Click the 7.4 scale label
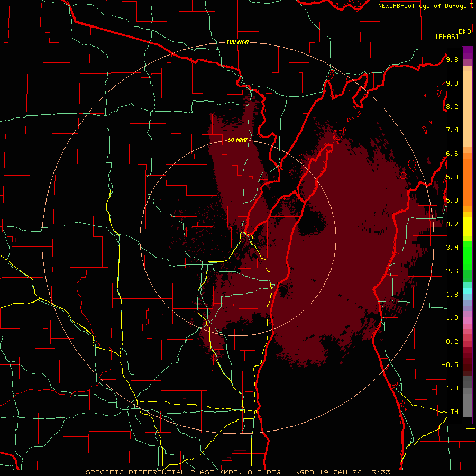Screen dimensions: 476x476 point(452,130)
